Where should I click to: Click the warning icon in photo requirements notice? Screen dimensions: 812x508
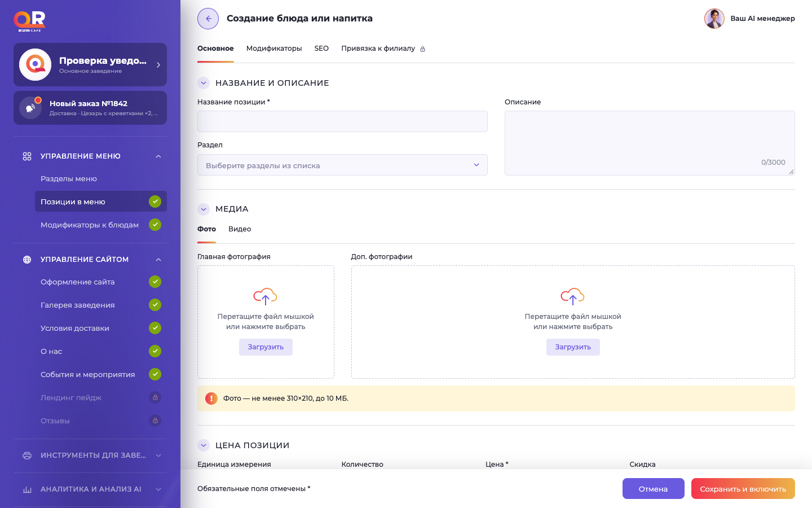211,398
